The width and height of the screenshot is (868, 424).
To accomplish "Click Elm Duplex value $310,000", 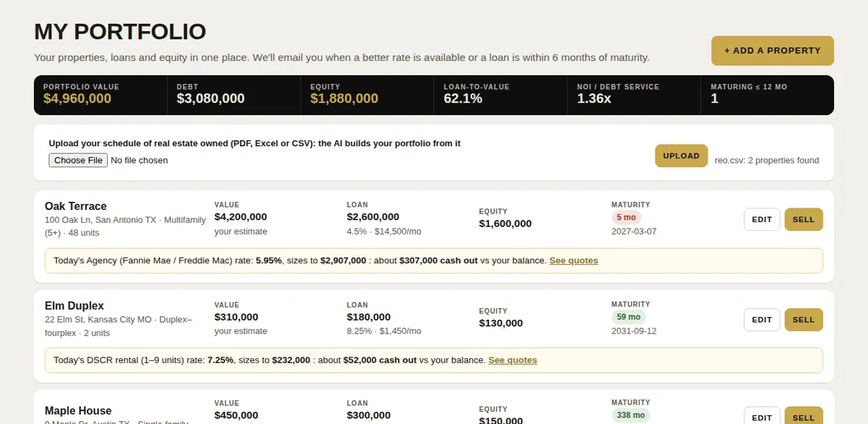I will pyautogui.click(x=237, y=317).
